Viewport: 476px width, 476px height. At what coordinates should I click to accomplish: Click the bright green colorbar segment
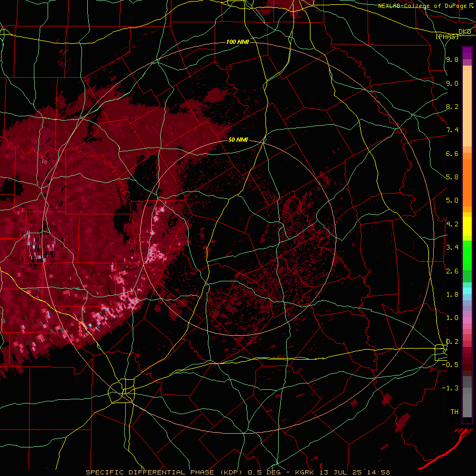(467, 254)
